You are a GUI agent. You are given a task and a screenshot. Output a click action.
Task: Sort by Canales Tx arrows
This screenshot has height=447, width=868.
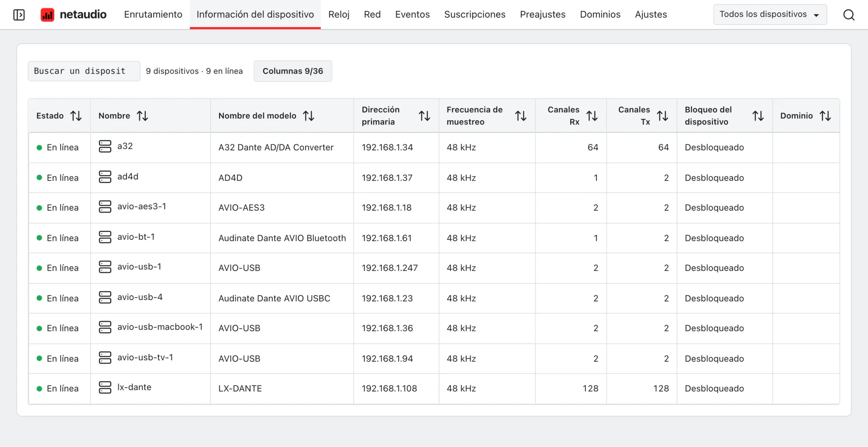[x=663, y=116]
